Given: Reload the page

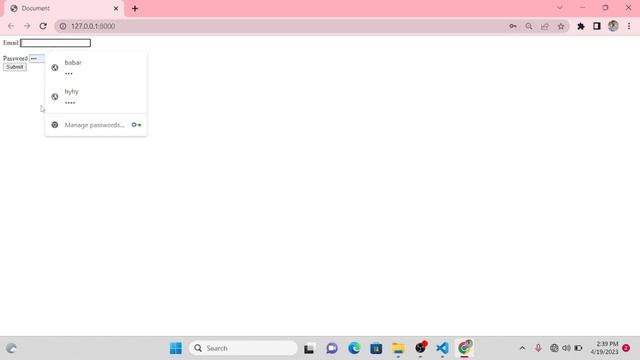Looking at the screenshot, I should 43,26.
